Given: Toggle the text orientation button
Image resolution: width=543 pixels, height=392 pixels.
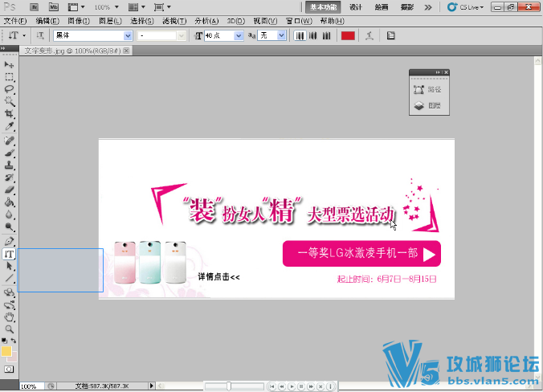Looking at the screenshot, I should (x=40, y=35).
